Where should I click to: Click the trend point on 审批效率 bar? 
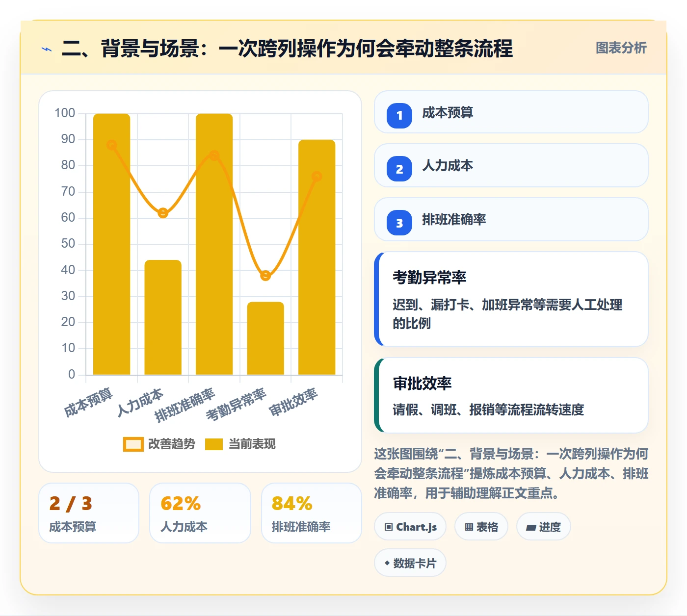317,176
